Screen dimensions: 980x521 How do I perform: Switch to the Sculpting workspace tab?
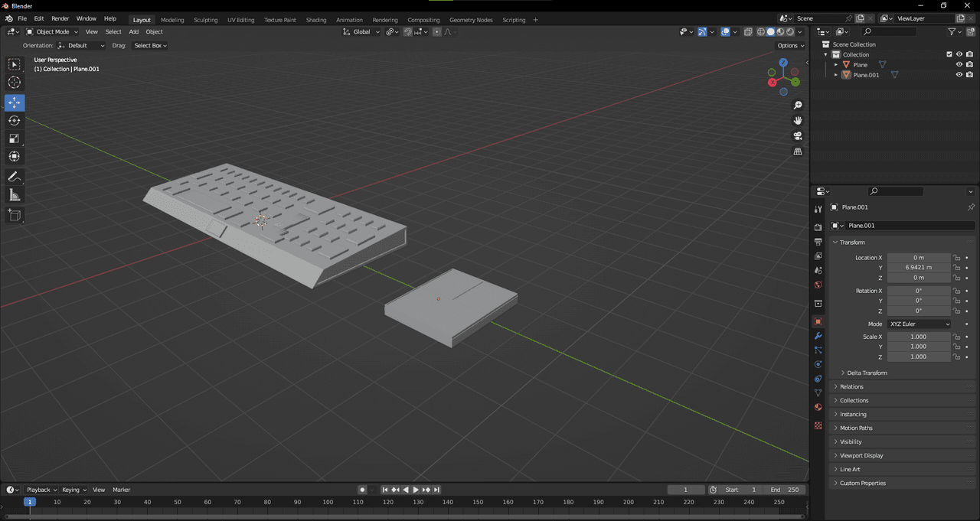pos(205,20)
